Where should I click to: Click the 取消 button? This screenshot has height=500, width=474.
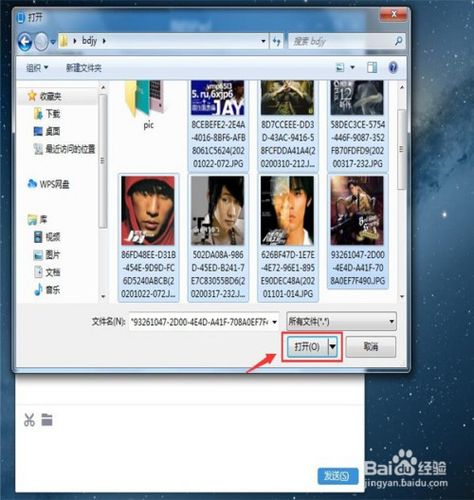point(371,347)
